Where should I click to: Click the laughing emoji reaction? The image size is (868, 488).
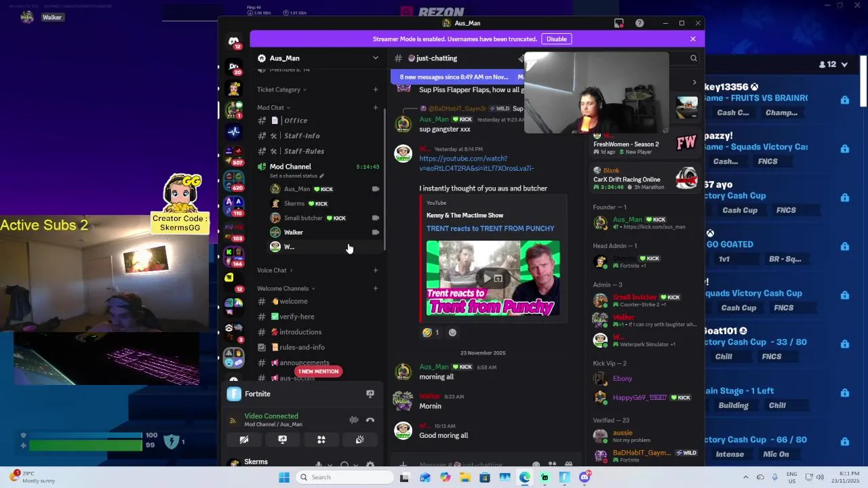[431, 333]
